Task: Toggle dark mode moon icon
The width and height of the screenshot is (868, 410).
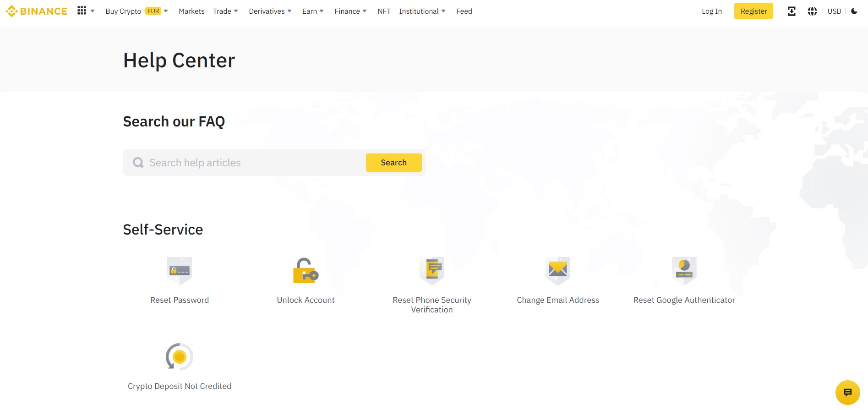Action: pos(854,11)
